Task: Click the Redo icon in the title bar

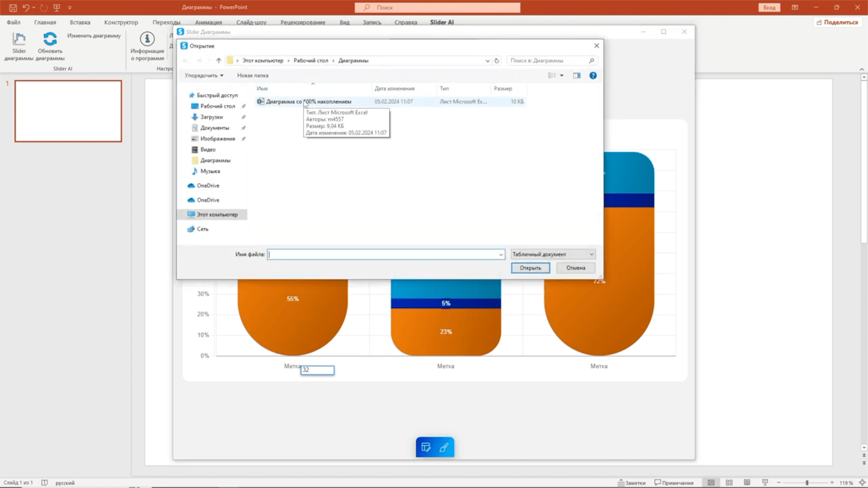Action: click(43, 7)
